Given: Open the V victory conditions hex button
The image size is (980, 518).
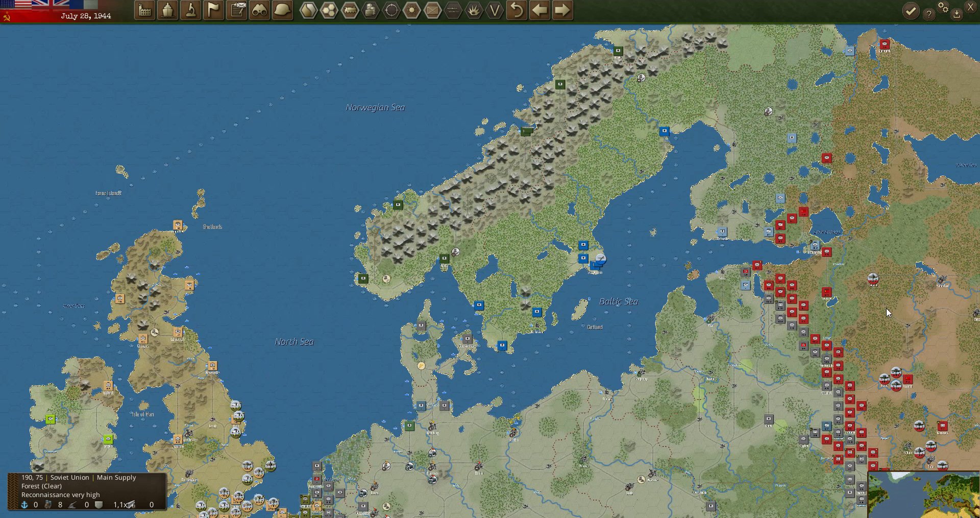Looking at the screenshot, I should click(x=495, y=10).
